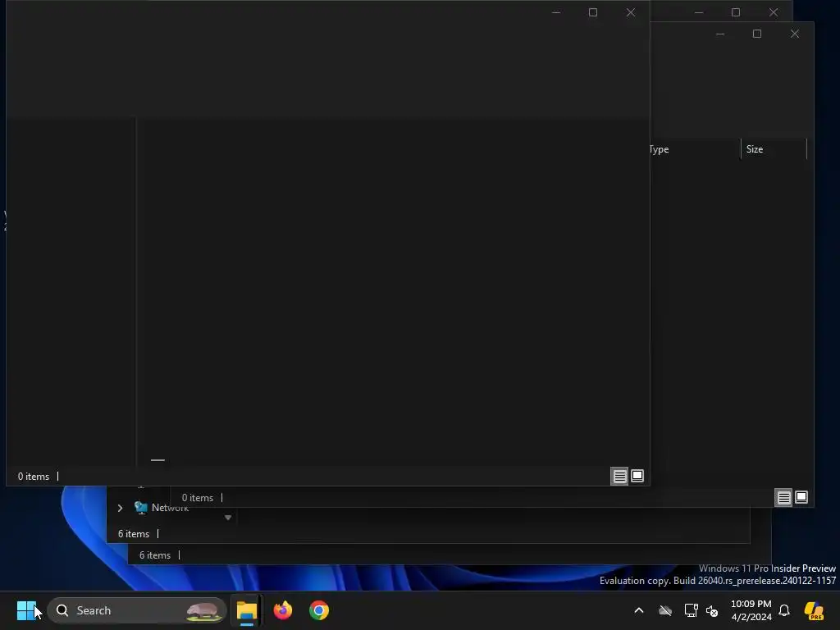Maximize the window with Type and Size columns
The image size is (840, 630).
(x=757, y=34)
